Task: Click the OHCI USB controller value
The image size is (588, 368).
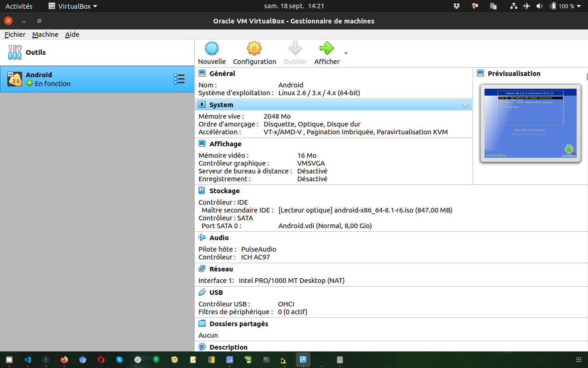Action: pos(286,304)
